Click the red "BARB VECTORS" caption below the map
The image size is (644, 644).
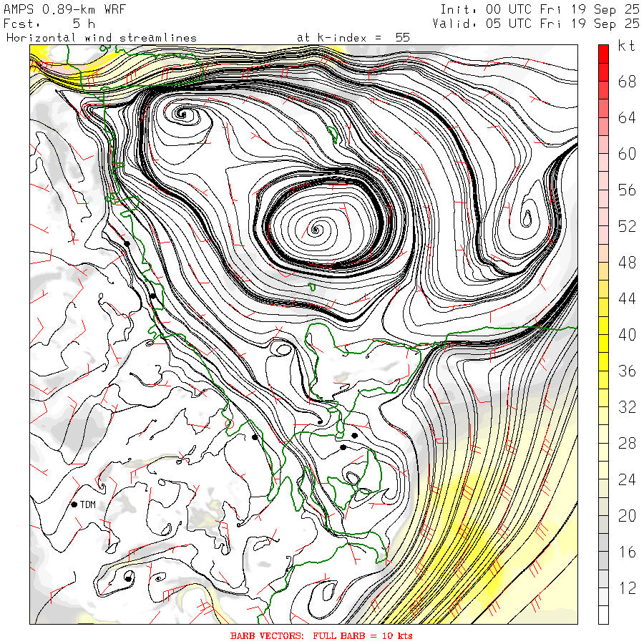pos(321,635)
